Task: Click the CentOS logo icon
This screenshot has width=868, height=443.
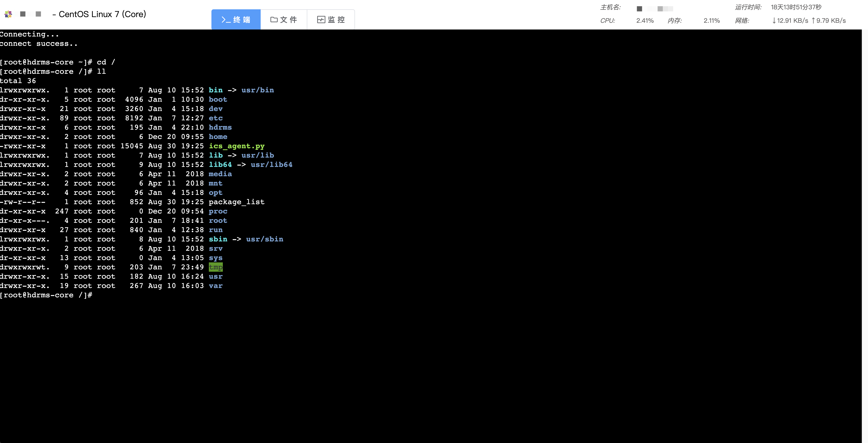Action: coord(9,14)
